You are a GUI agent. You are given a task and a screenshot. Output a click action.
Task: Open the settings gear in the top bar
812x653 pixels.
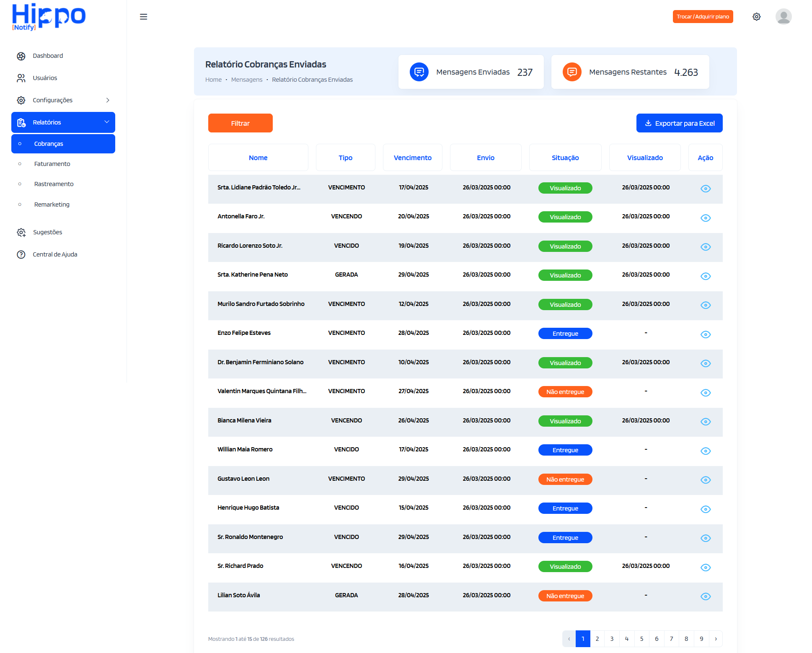click(757, 16)
